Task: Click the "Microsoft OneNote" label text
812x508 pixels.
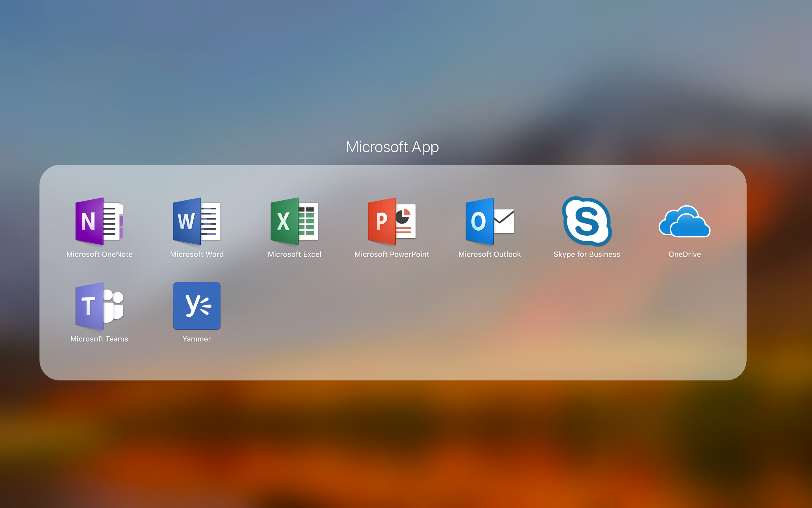Action: tap(99, 254)
